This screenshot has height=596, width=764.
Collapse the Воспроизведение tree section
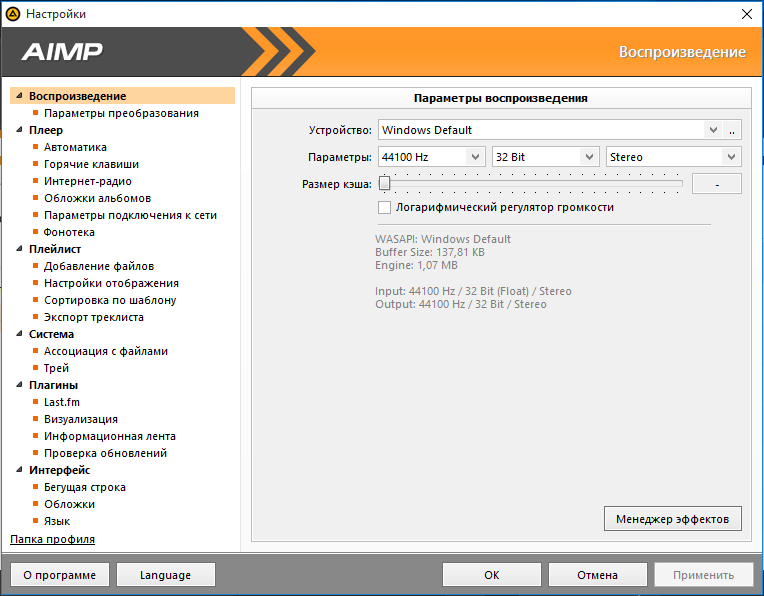point(19,96)
